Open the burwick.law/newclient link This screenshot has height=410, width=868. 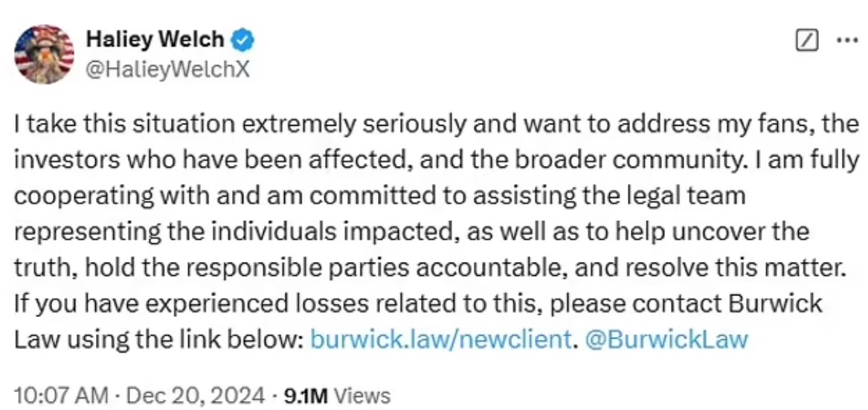click(439, 339)
